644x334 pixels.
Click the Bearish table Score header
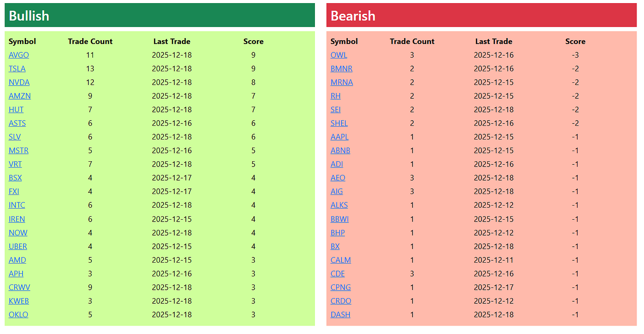(x=575, y=42)
